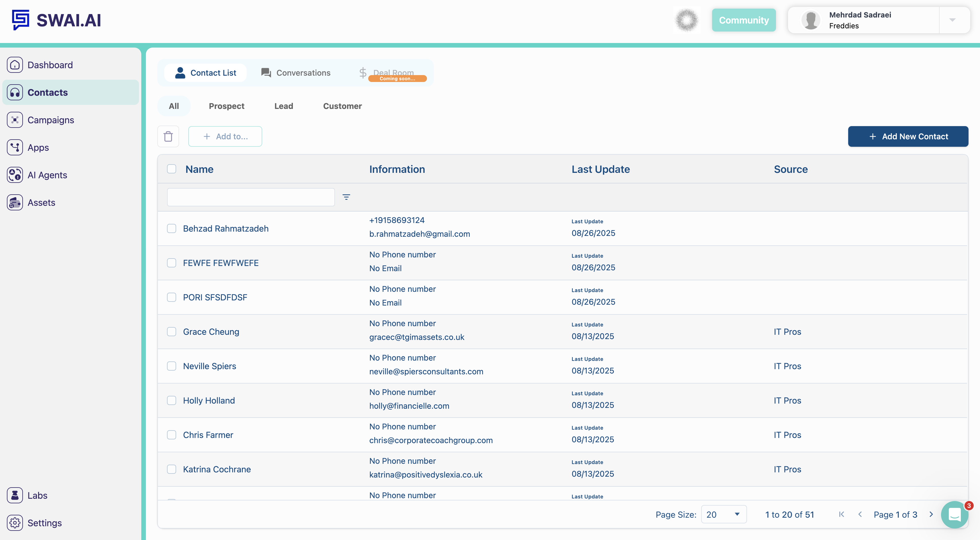The image size is (980, 540).
Task: Click b.rahmatzadeh@gmail.com email
Action: coord(419,234)
